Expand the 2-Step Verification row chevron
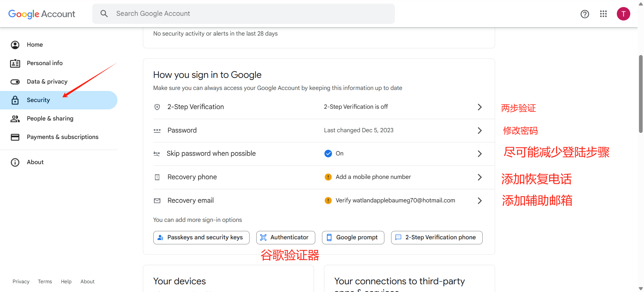The image size is (644, 292). 480,107
